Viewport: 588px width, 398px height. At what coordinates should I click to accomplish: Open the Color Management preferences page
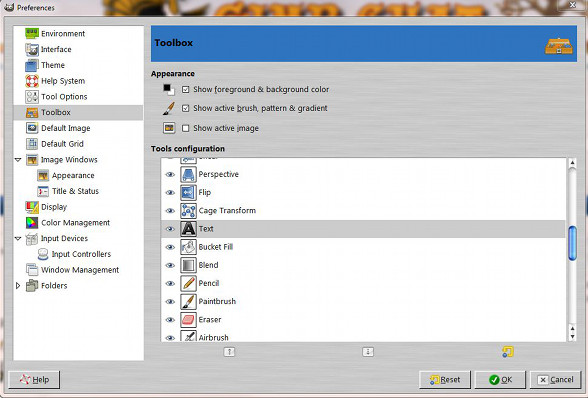pyautogui.click(x=75, y=223)
